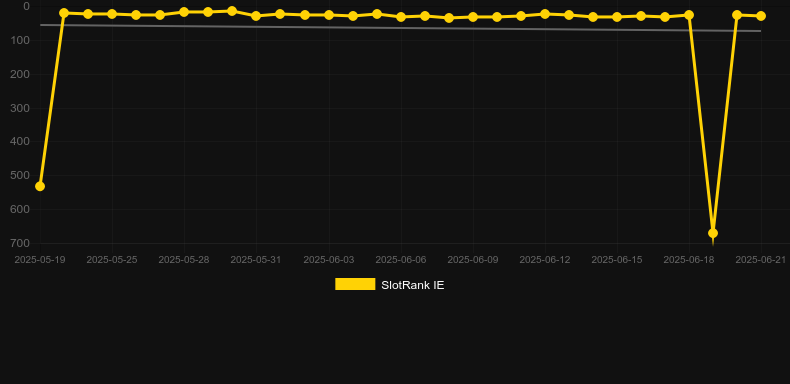
Task: Click the 2025-06-09 x-axis label
Action: tap(473, 260)
